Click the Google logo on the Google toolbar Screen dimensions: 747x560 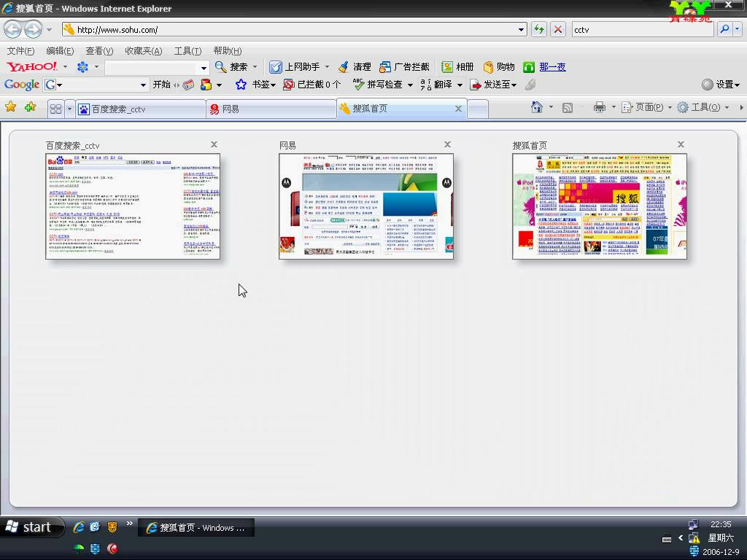click(22, 85)
